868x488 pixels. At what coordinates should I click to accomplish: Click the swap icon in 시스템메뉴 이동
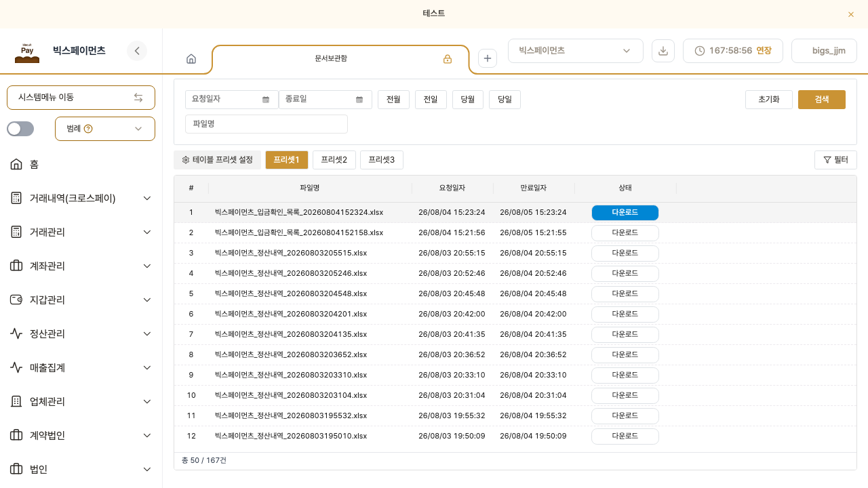[138, 98]
